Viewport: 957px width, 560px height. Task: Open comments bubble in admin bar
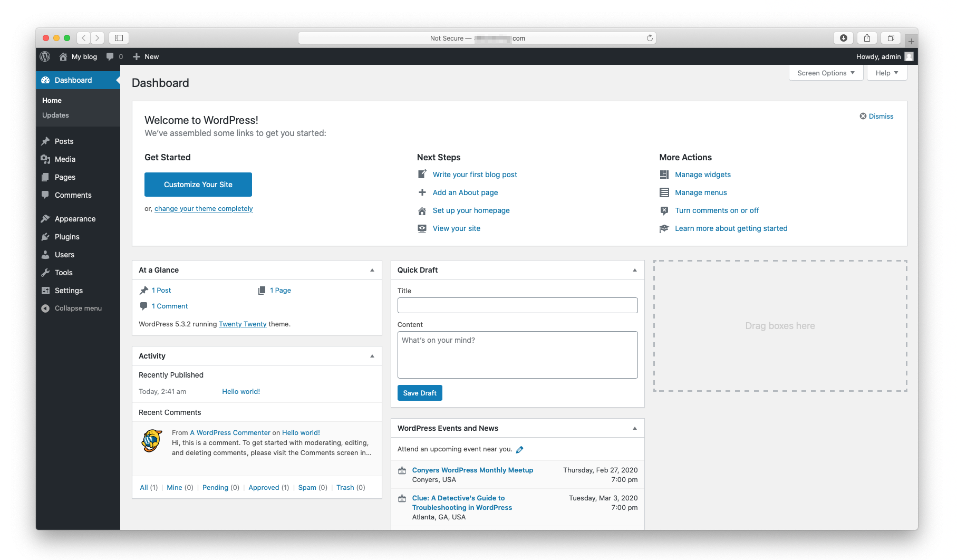pos(110,56)
